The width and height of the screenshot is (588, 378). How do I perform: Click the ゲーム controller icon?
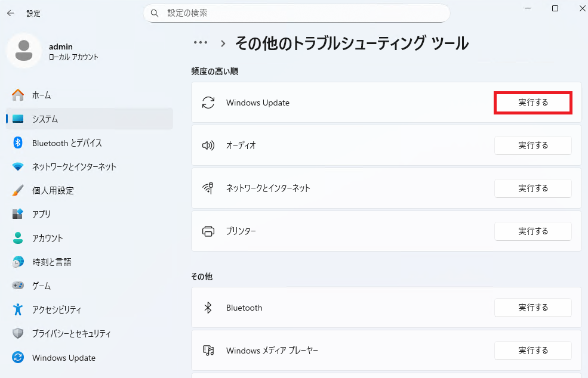click(18, 286)
